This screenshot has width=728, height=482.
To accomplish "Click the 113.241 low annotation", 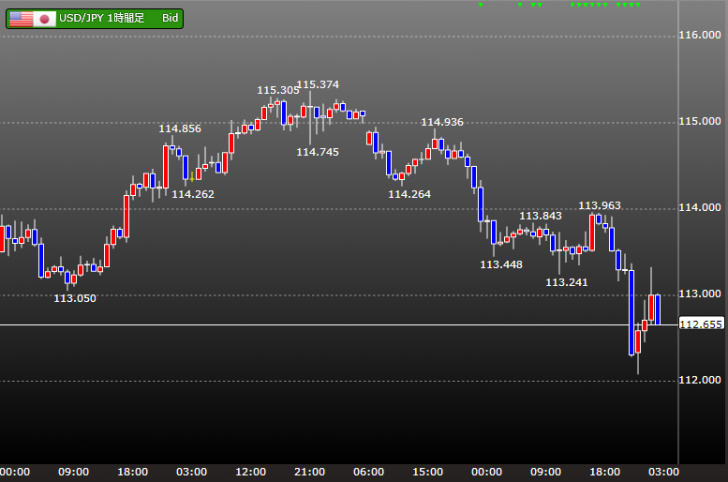I will [566, 282].
